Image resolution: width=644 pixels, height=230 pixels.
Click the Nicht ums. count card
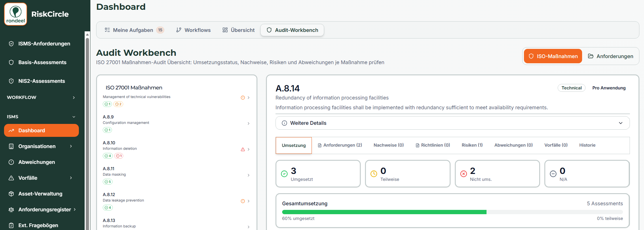[497, 174]
